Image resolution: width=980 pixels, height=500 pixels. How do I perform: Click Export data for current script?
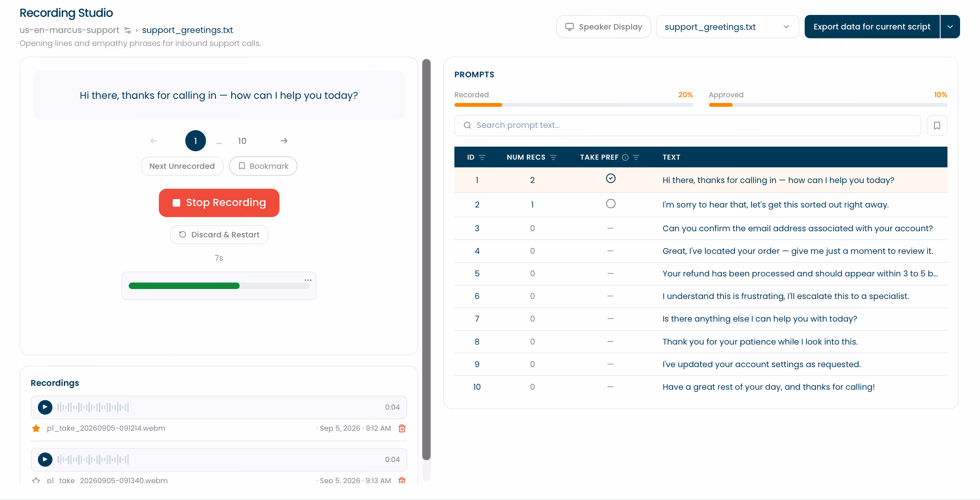(x=872, y=27)
